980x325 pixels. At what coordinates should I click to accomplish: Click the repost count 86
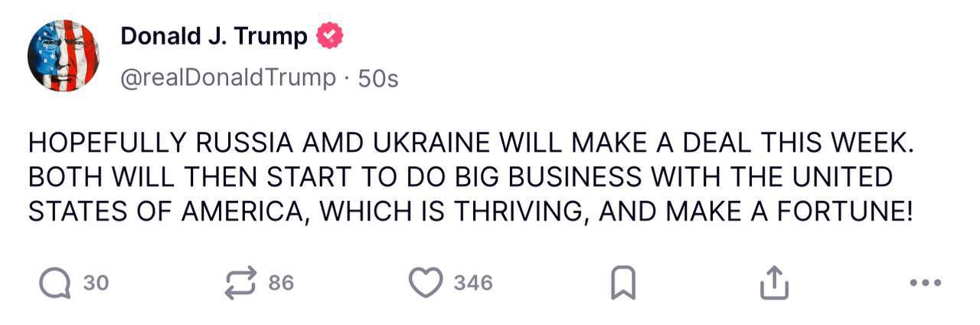coord(281,283)
